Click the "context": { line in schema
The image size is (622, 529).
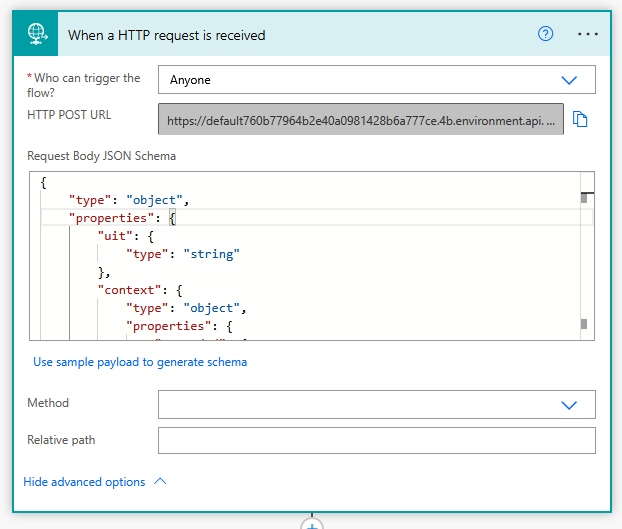click(140, 290)
